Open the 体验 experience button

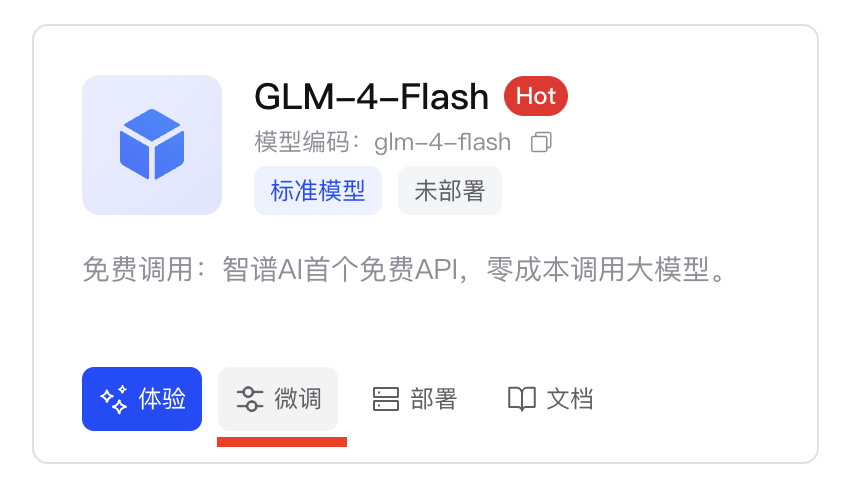click(142, 399)
